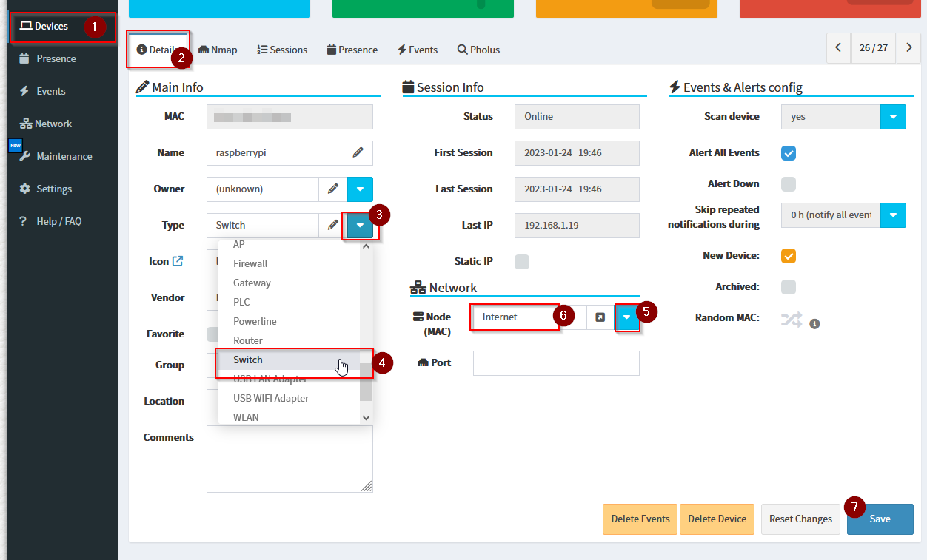927x560 pixels.
Task: Open the Owner dropdown arrow
Action: 360,189
